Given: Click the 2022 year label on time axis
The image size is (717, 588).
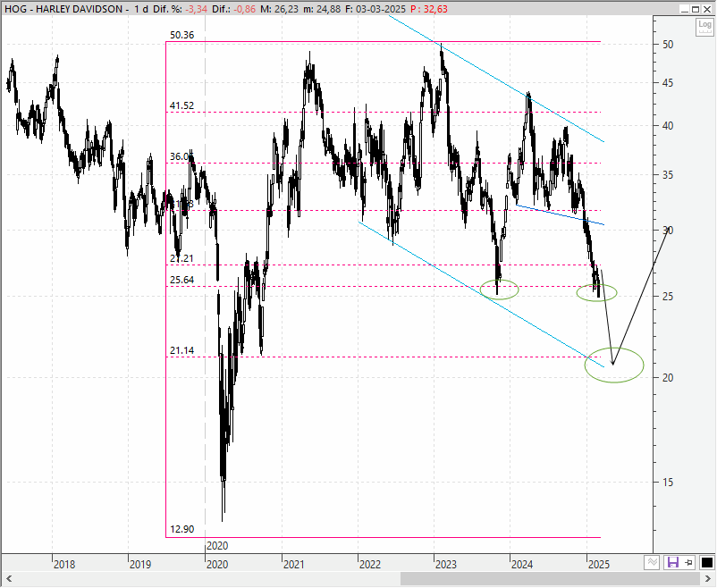Looking at the screenshot, I should (369, 565).
